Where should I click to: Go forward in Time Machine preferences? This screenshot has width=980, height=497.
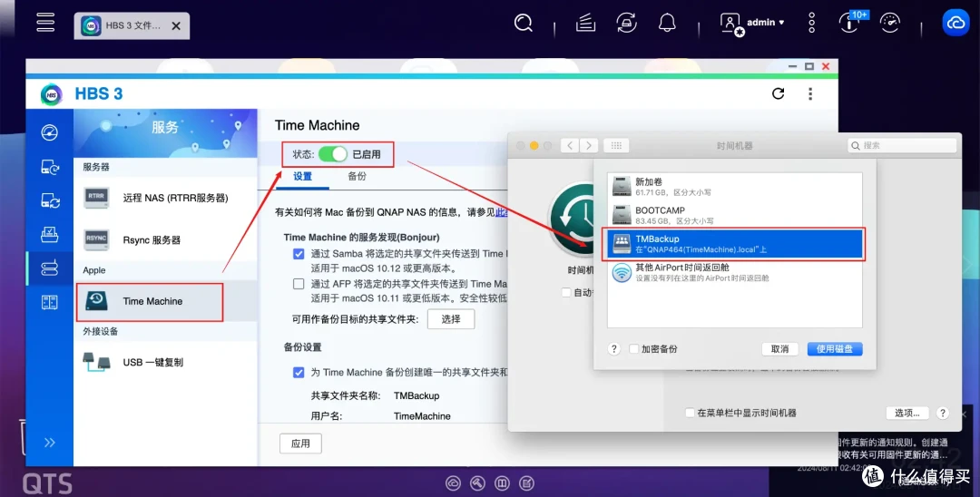click(589, 145)
